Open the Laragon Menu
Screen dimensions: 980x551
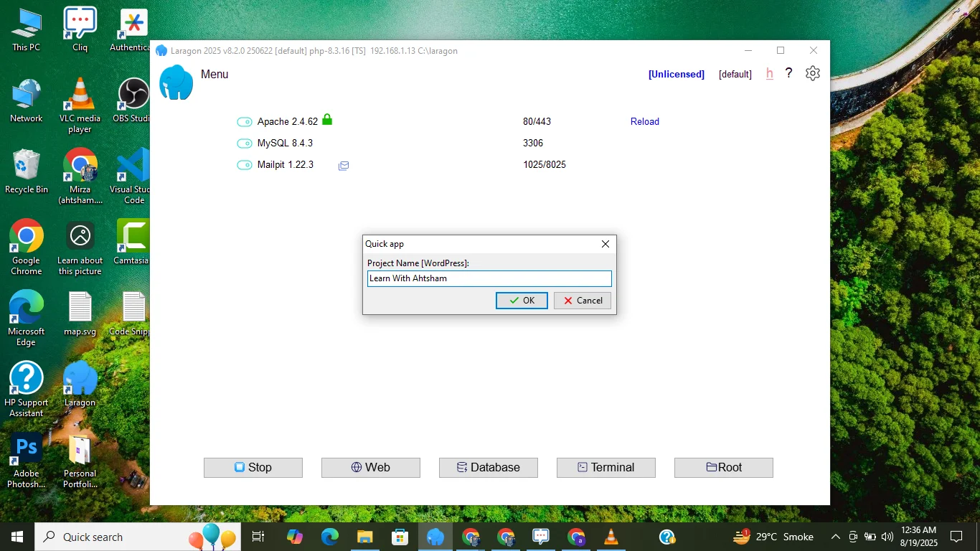coord(215,74)
